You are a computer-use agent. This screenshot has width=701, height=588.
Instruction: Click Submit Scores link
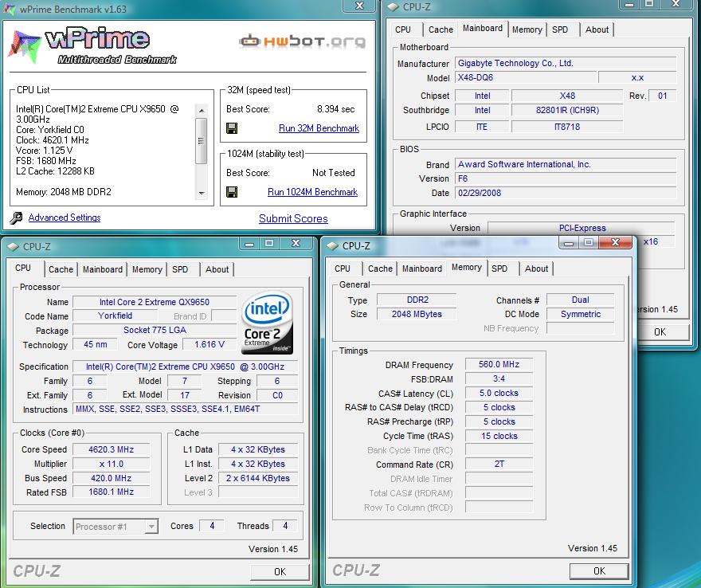click(x=293, y=218)
